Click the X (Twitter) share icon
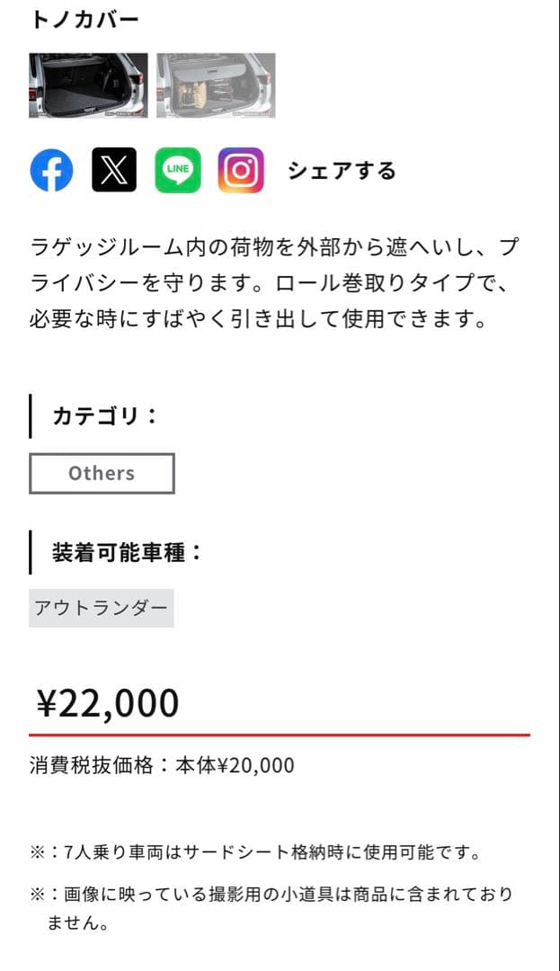This screenshot has height=971, width=560. [114, 170]
